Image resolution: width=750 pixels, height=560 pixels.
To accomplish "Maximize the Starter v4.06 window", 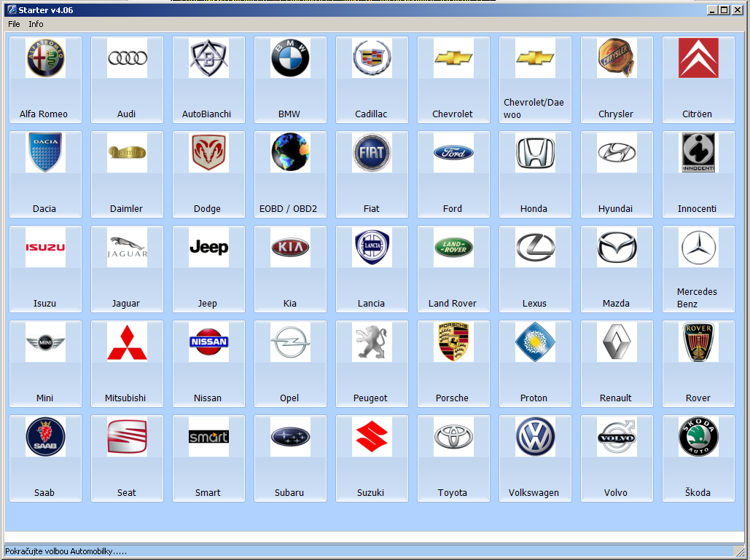I will click(724, 10).
